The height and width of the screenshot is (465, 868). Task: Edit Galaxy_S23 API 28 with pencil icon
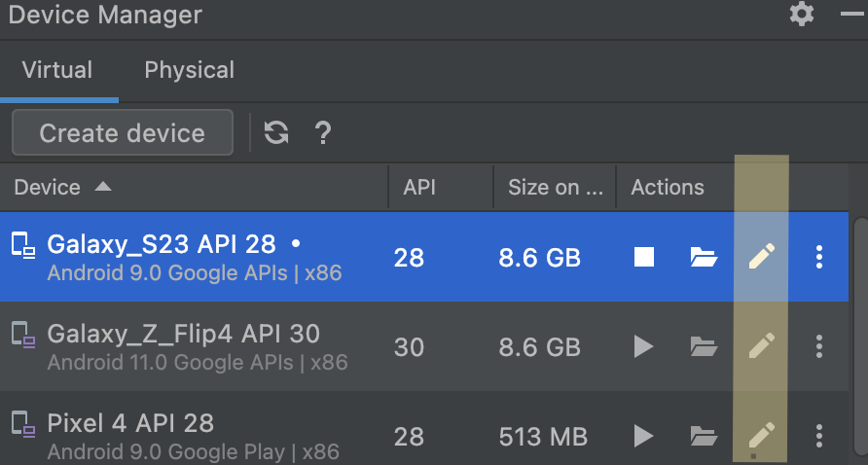(x=762, y=257)
